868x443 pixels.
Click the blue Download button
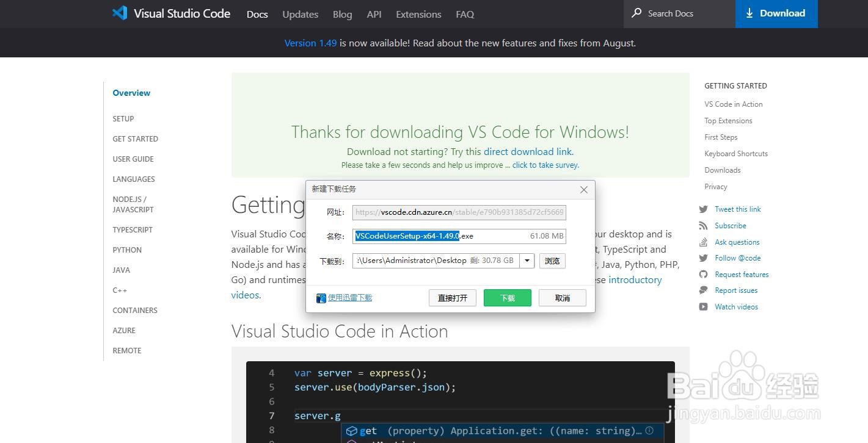click(776, 13)
